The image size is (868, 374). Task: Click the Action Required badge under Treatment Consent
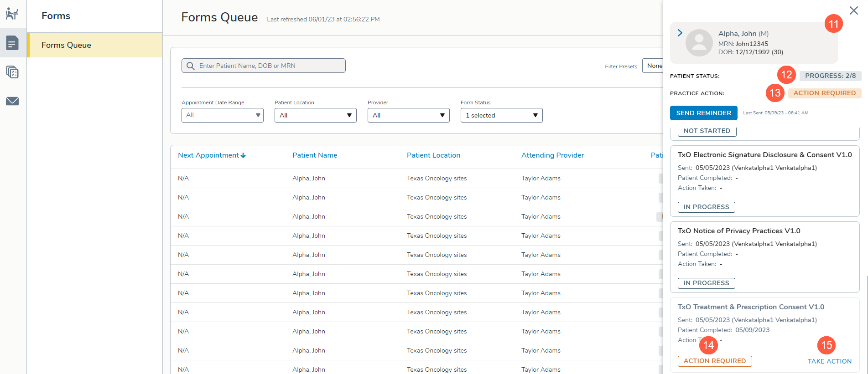(715, 361)
